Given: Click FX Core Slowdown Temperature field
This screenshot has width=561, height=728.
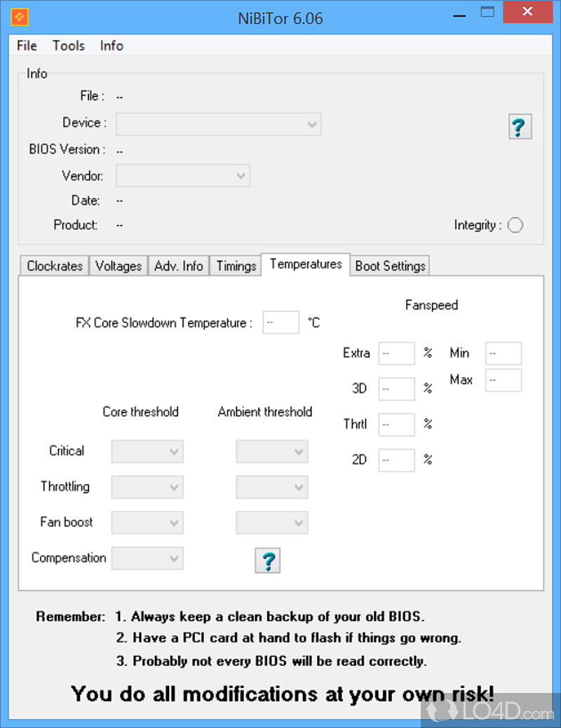Looking at the screenshot, I should [x=280, y=323].
